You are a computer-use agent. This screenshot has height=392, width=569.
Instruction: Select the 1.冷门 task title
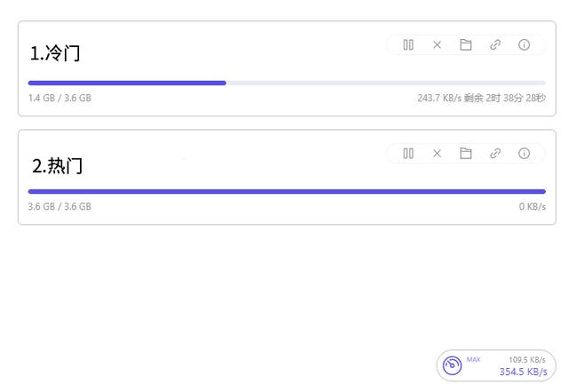[x=55, y=53]
